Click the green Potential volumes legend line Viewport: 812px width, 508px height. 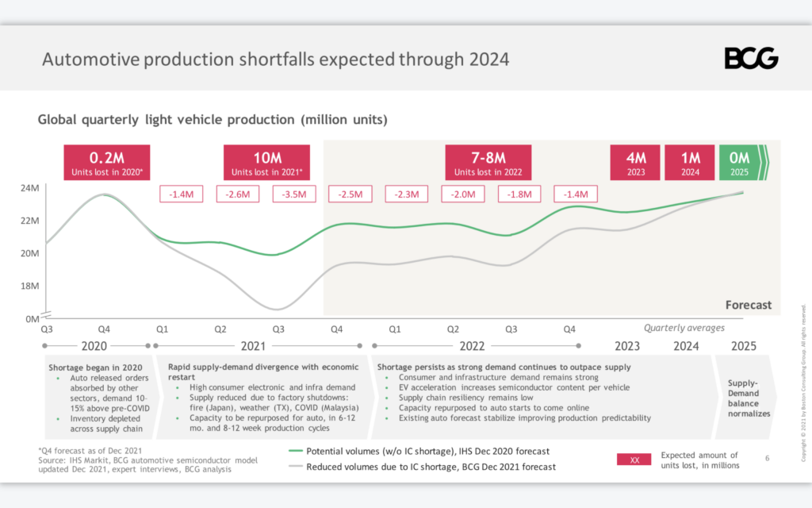[296, 451]
